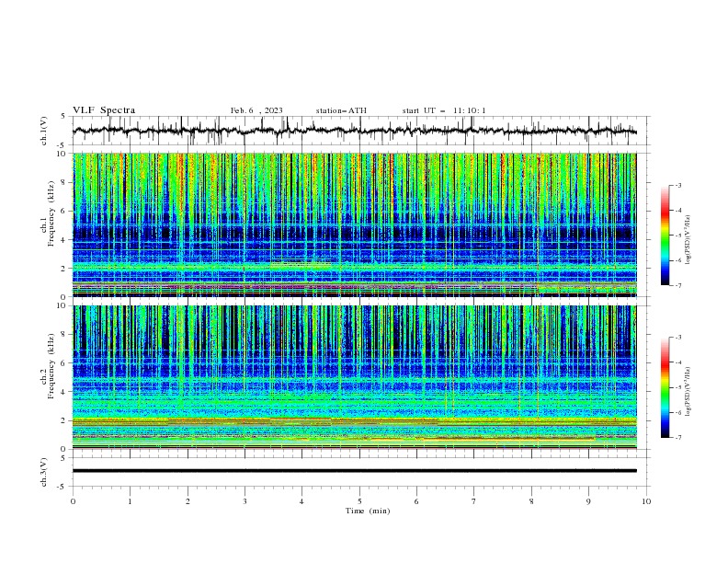Click the ch.1 colorbar log(PSD) label

[688, 240]
